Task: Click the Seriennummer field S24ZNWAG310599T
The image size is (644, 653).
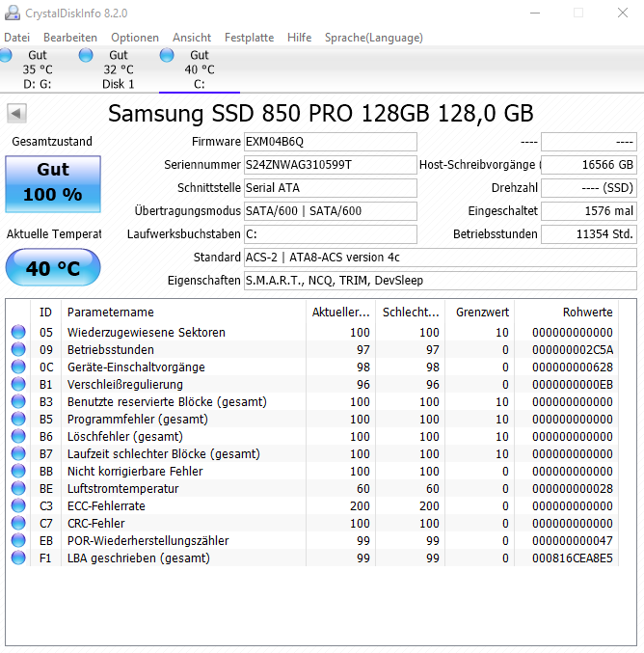Action: pyautogui.click(x=330, y=165)
